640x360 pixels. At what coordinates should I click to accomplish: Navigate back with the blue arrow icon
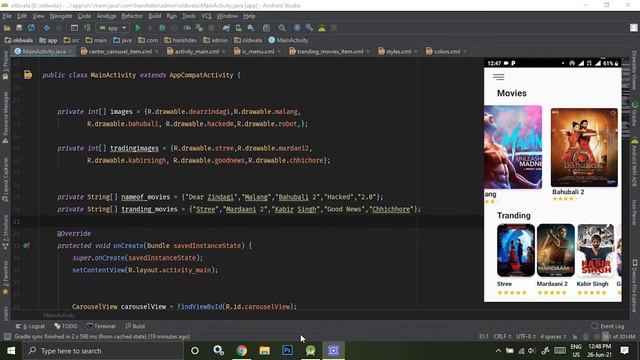(x=47, y=28)
